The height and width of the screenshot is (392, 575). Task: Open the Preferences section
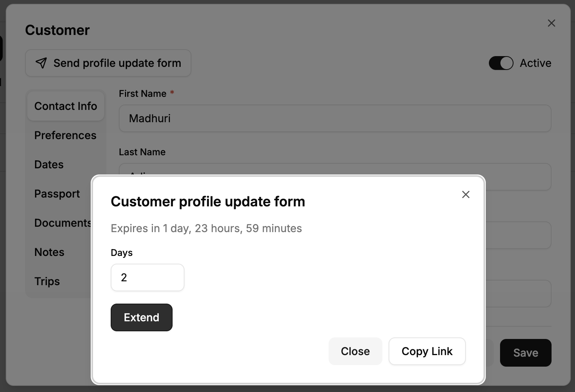(65, 135)
